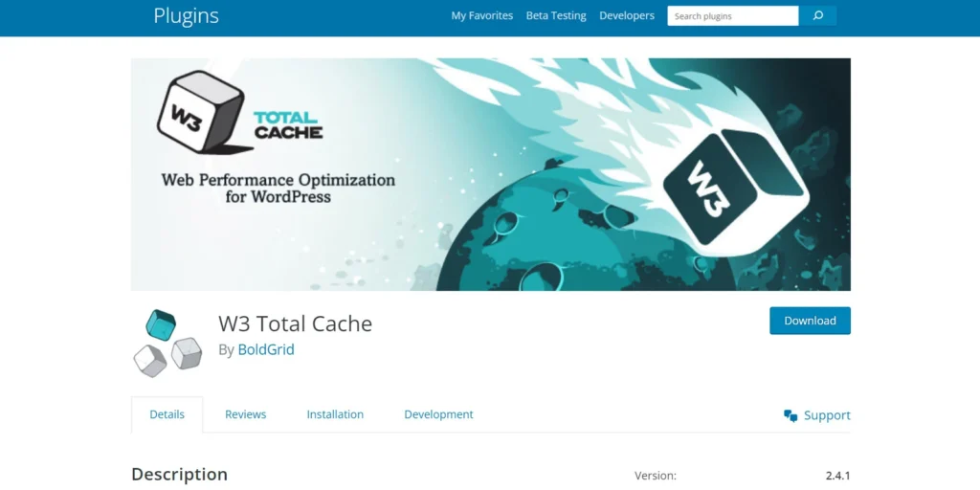Open My Favorites in the header
The height and width of the screenshot is (490, 980).
(482, 15)
